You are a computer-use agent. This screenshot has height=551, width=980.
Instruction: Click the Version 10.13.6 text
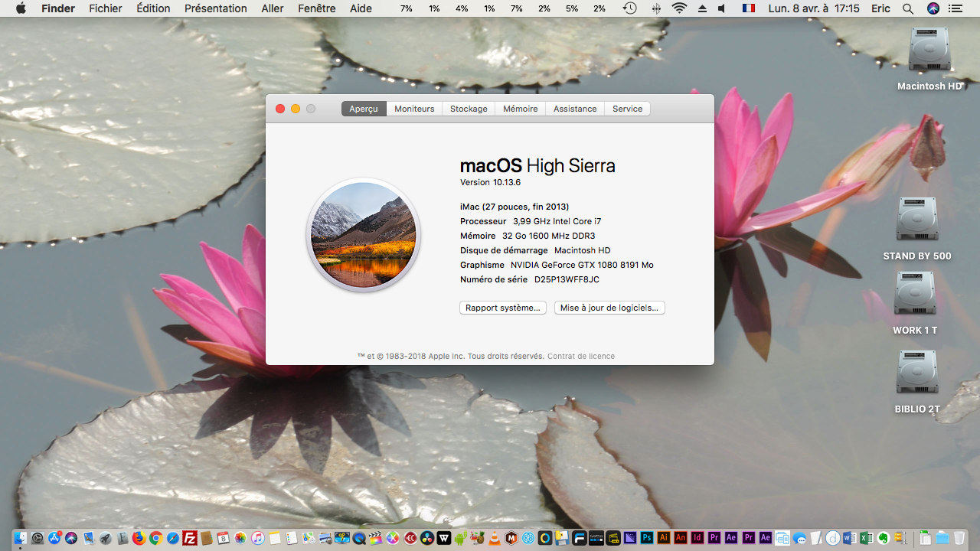coord(490,182)
